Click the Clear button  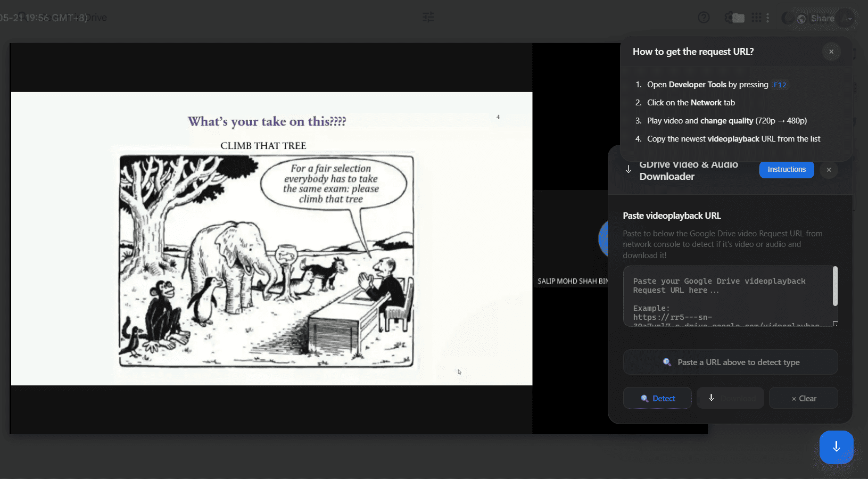click(804, 398)
